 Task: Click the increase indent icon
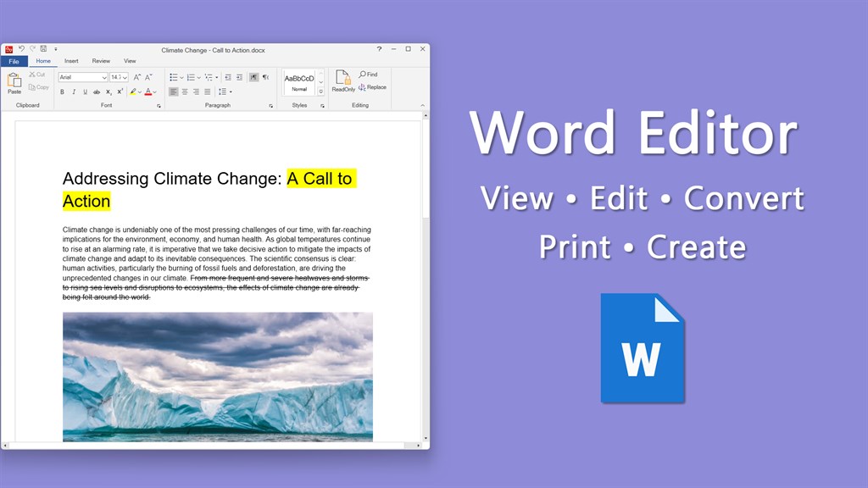240,77
